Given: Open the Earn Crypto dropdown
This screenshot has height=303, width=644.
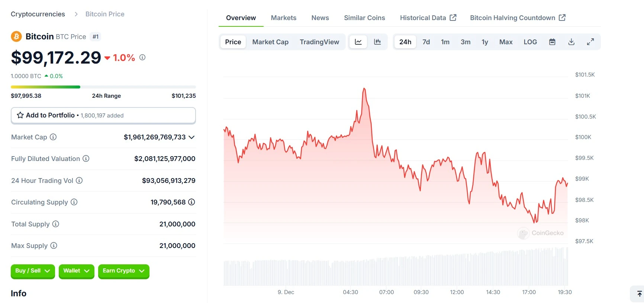Looking at the screenshot, I should coord(123,271).
